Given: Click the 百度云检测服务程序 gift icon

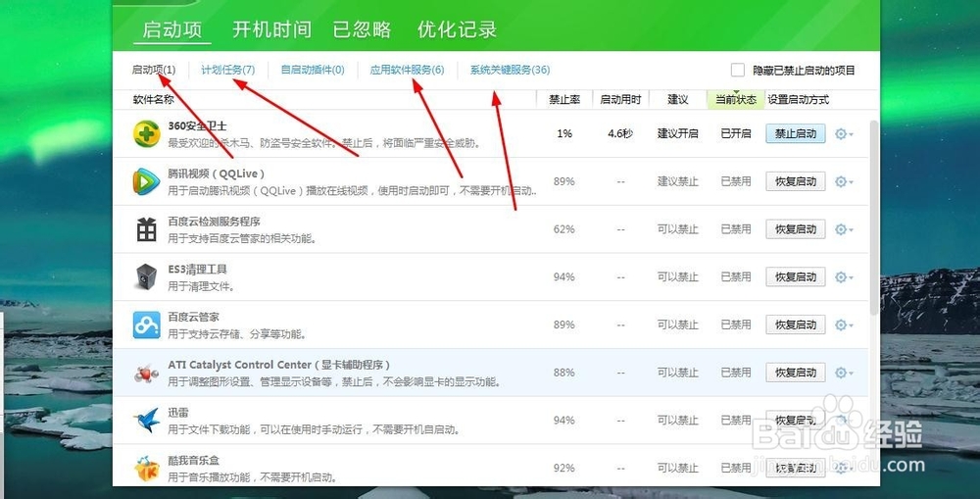Looking at the screenshot, I should [147, 229].
